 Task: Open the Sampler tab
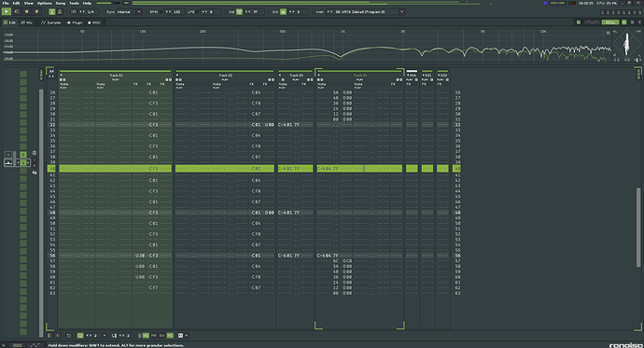[51, 22]
